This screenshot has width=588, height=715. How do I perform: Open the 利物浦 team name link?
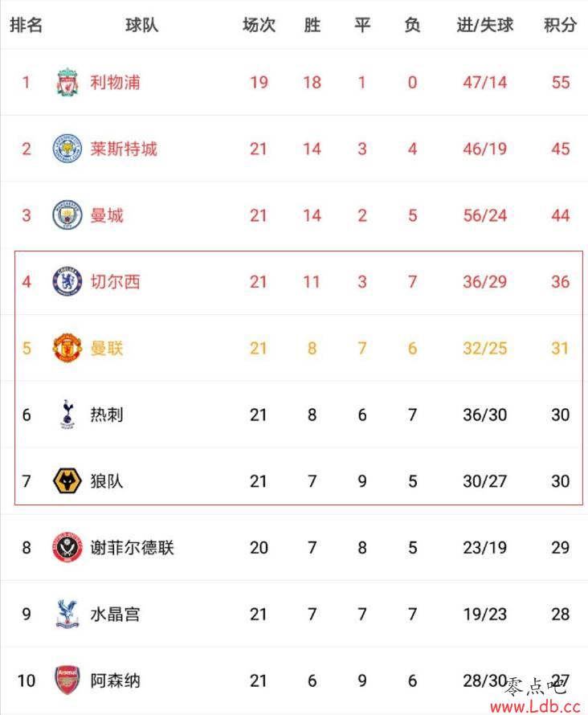coord(115,83)
